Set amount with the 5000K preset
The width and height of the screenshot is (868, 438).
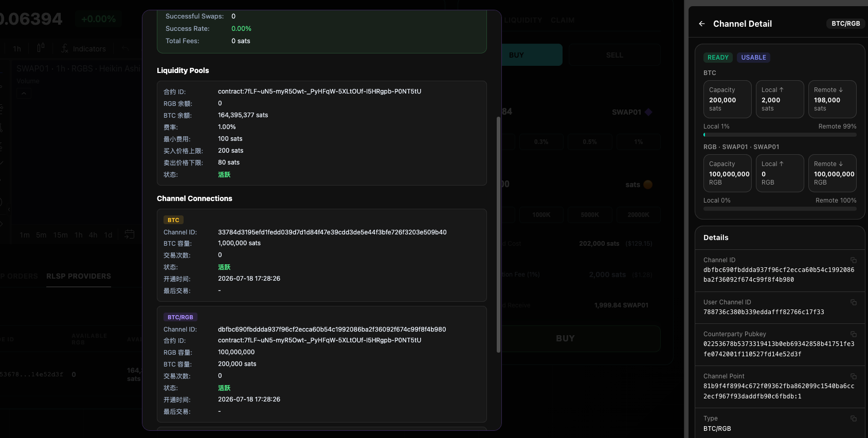pyautogui.click(x=590, y=215)
